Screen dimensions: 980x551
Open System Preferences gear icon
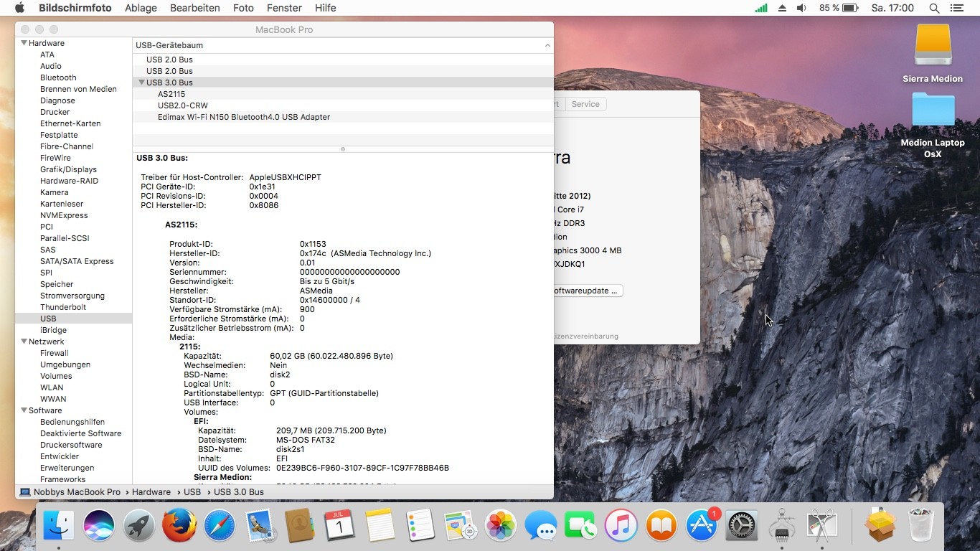[742, 526]
